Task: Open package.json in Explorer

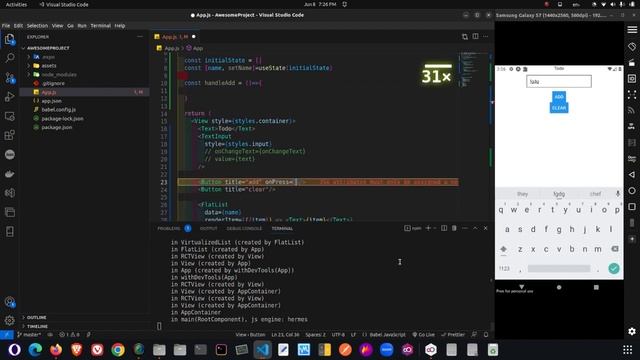Action: pos(57,127)
